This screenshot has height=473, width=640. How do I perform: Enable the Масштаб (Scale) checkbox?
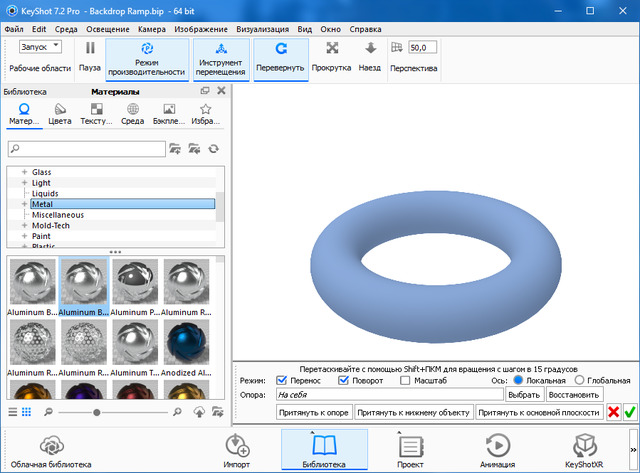[x=405, y=380]
